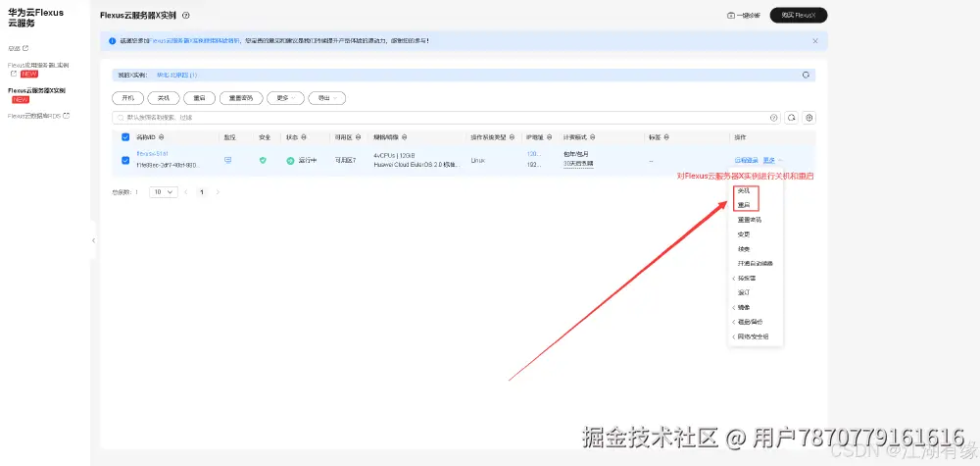Select 续费 in the dropdown menu
Image resolution: width=980 pixels, height=466 pixels.
743,249
